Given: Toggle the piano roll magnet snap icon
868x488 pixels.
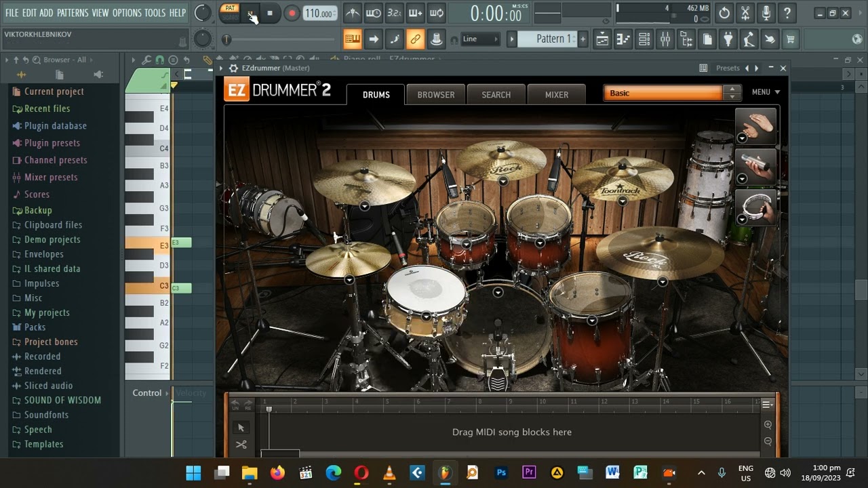Looking at the screenshot, I should tap(159, 60).
